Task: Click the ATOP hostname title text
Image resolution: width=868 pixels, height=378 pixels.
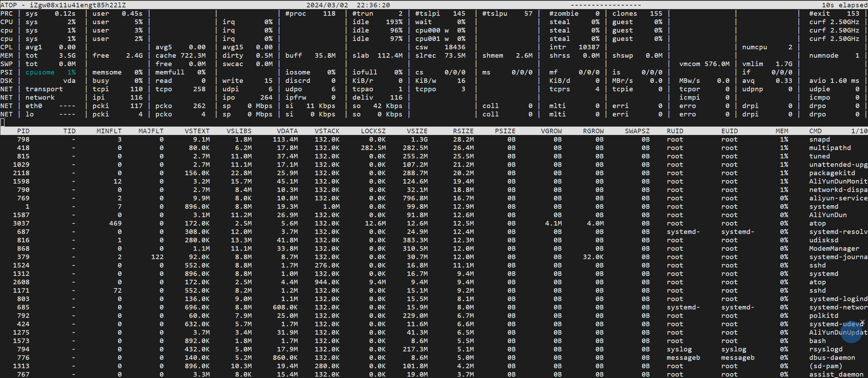Action: (x=63, y=5)
